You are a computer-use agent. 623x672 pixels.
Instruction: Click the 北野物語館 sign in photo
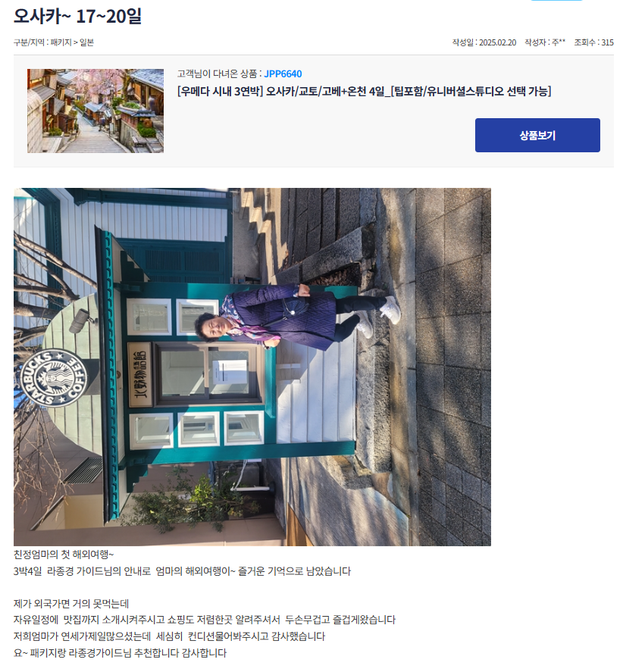click(x=141, y=374)
